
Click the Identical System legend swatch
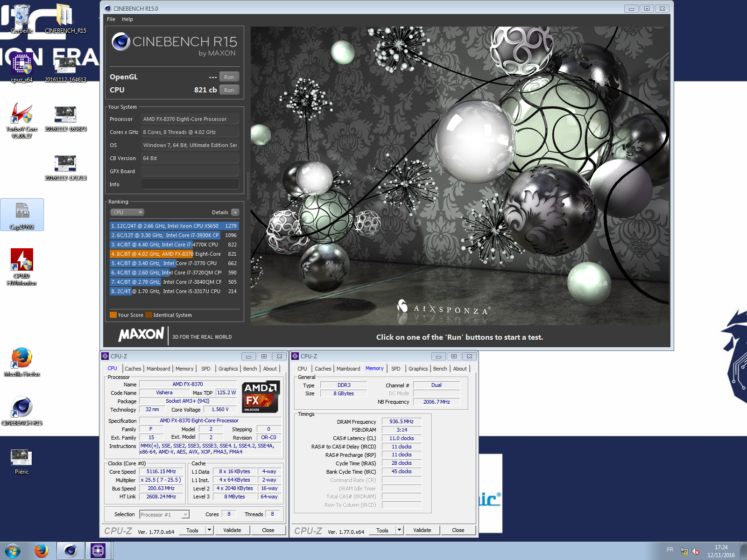[148, 315]
